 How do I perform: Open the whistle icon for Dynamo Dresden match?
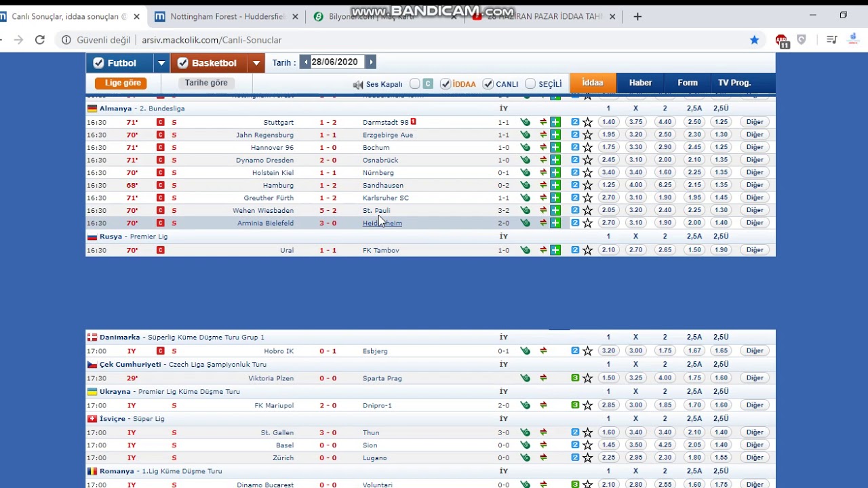(x=525, y=160)
